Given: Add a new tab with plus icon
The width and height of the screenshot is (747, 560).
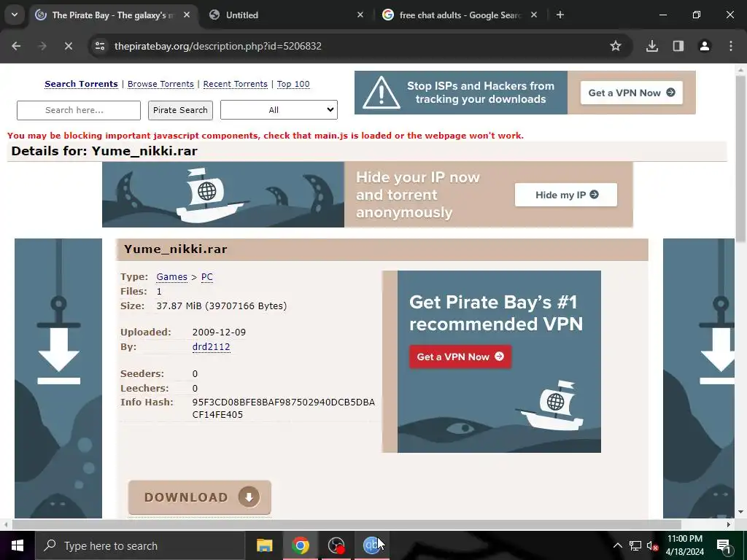Looking at the screenshot, I should click(x=560, y=15).
